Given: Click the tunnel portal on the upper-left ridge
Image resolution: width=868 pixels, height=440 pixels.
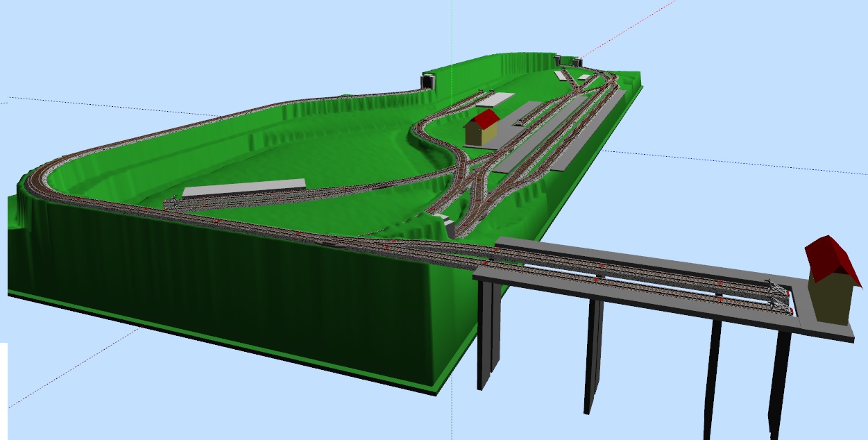Looking at the screenshot, I should point(427,81).
